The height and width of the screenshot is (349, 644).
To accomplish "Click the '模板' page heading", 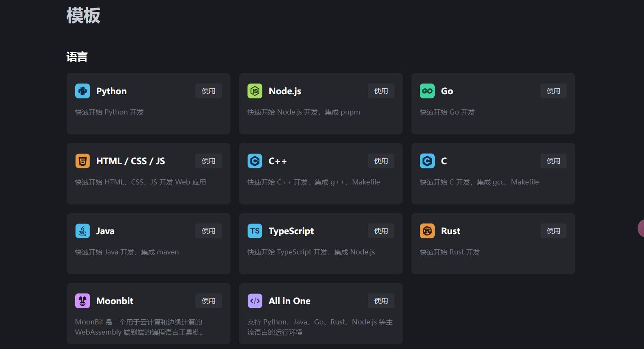I will [x=83, y=16].
